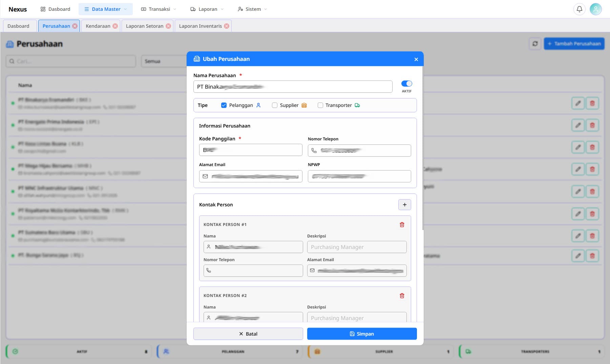Expand the Transaksi dropdown menu
This screenshot has width=610, height=364.
159,9
